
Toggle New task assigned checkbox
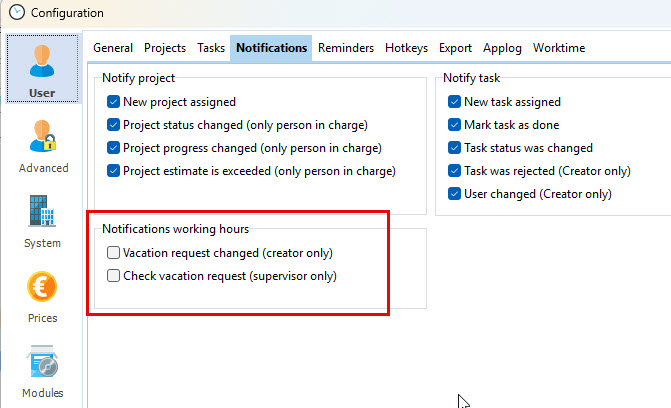(x=455, y=102)
